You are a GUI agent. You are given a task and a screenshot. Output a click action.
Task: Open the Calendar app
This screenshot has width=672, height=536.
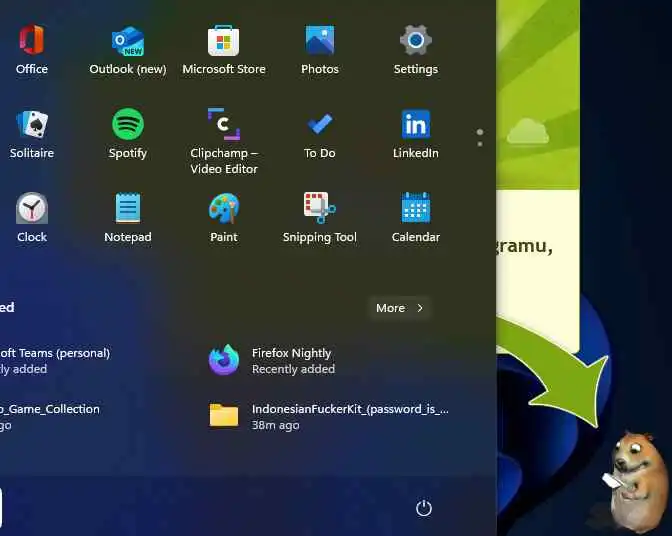click(x=416, y=217)
